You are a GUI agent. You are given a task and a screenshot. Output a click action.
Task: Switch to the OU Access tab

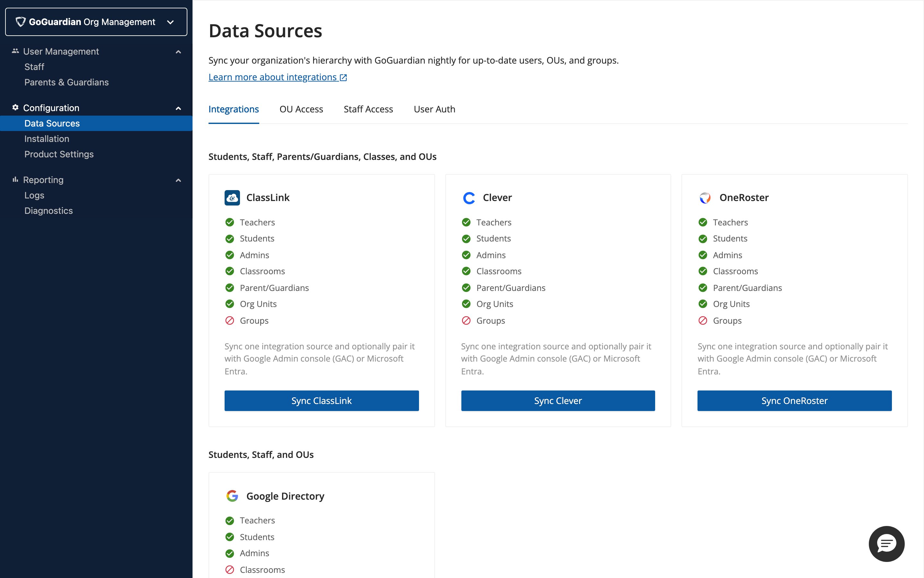[x=301, y=109]
